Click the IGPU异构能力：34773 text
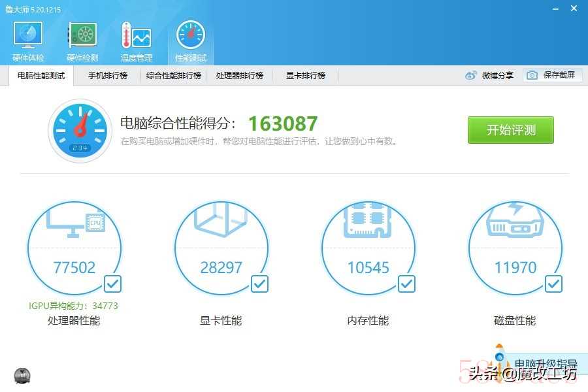Image resolution: width=588 pixels, height=392 pixels. [x=73, y=306]
